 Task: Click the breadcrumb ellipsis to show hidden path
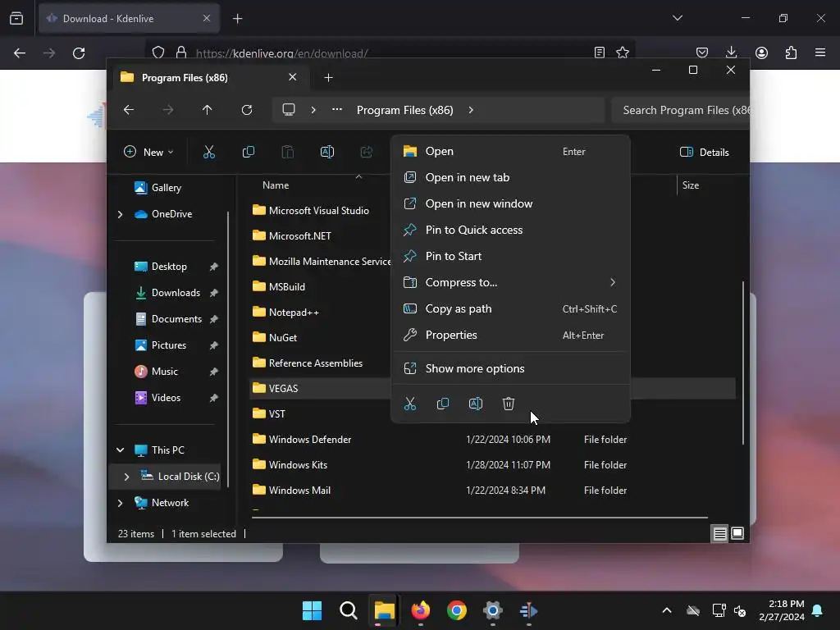pos(337,109)
